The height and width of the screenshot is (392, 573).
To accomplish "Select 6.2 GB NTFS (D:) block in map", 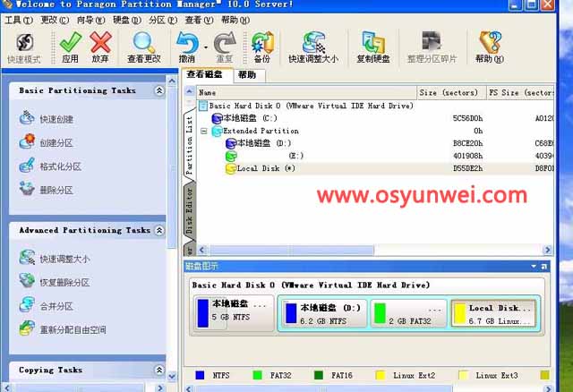I will point(325,314).
